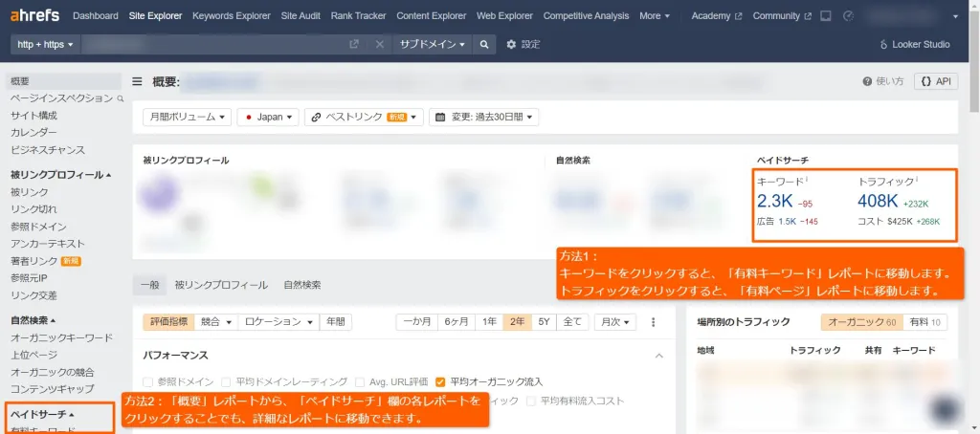Set chart range to 6ヶ月

coord(457,322)
